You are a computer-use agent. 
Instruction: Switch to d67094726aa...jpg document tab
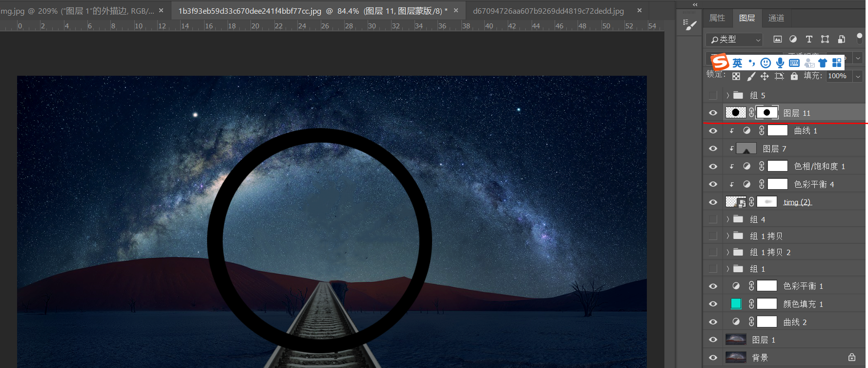(x=548, y=11)
